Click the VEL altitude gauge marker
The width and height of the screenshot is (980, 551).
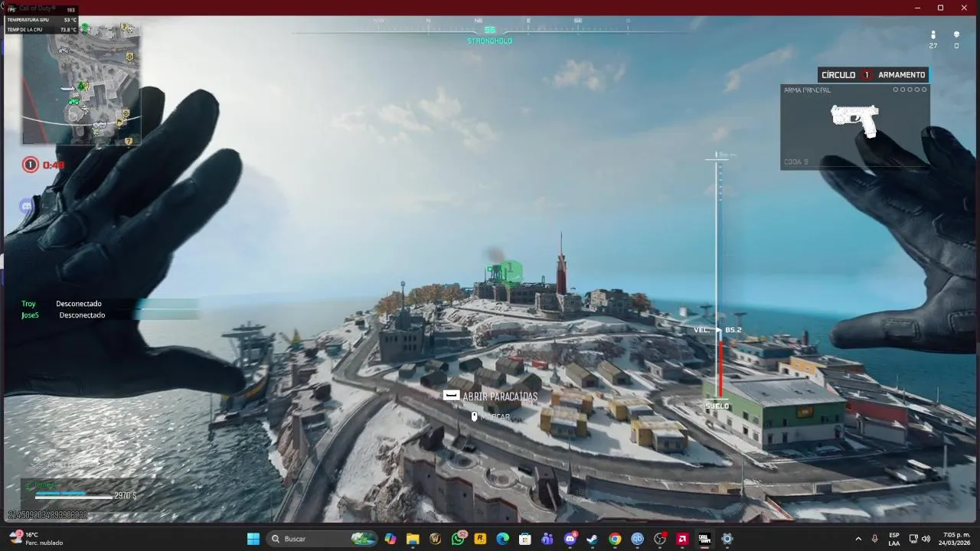click(717, 330)
